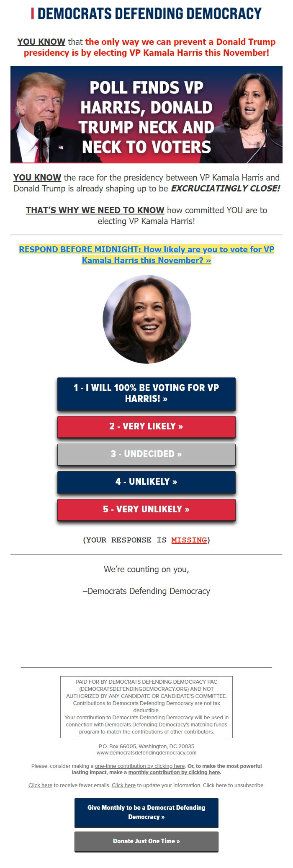Click the underlined 'That's Why We Need To Know' text

tap(95, 210)
